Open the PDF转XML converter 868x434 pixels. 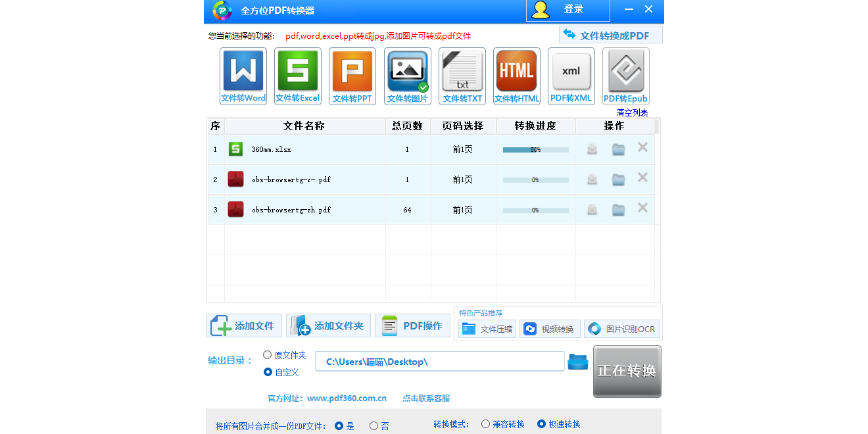click(x=571, y=76)
